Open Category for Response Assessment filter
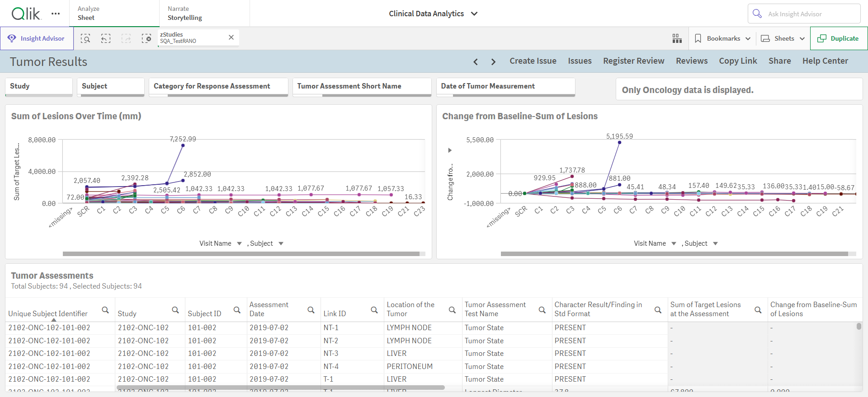 click(218, 87)
